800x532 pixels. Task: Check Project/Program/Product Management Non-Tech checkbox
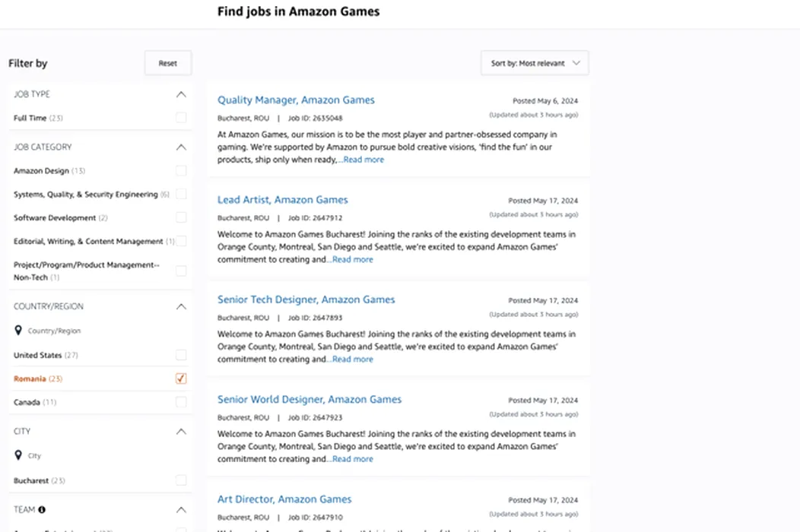tap(181, 271)
